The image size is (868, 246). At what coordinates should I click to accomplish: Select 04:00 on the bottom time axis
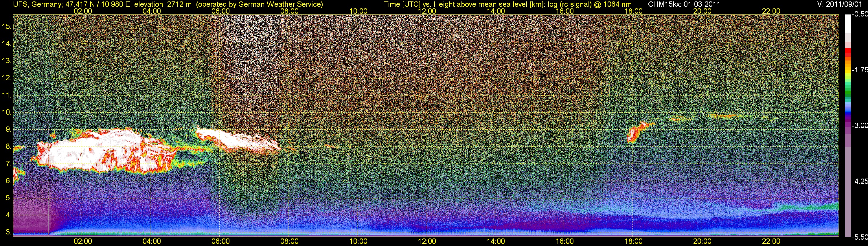pos(152,241)
